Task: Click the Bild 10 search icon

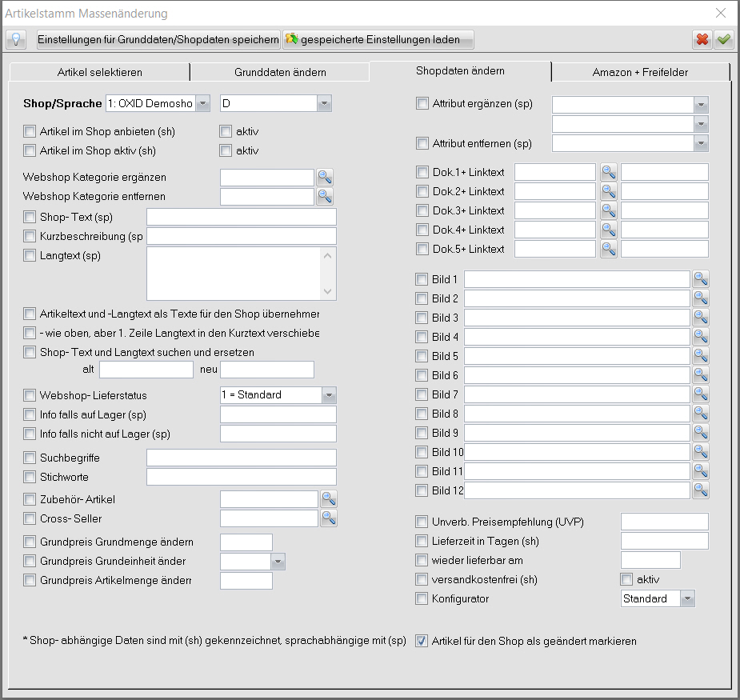Action: click(701, 452)
